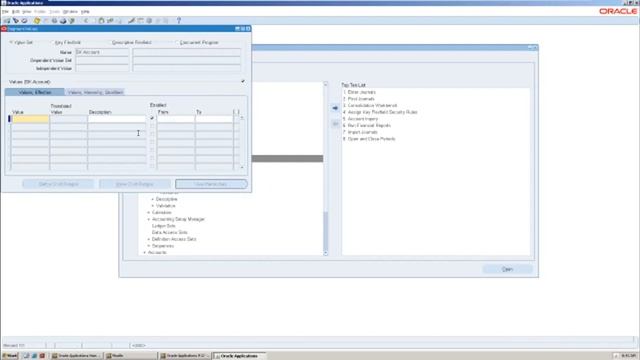Click the add-to-Top-Ten-List arrow button
Viewport: 640px width, 360px height.
click(x=335, y=108)
